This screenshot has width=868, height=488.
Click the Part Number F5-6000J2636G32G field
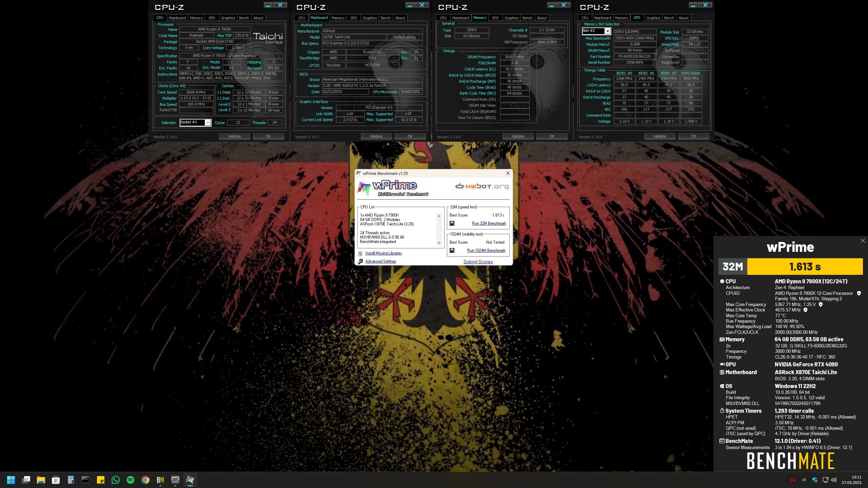[x=634, y=57]
